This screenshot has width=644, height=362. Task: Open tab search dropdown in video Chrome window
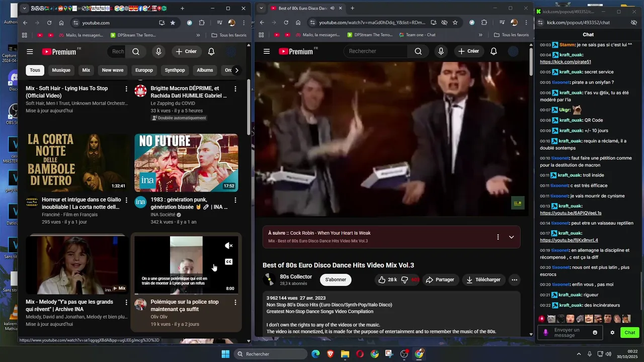coord(261,8)
